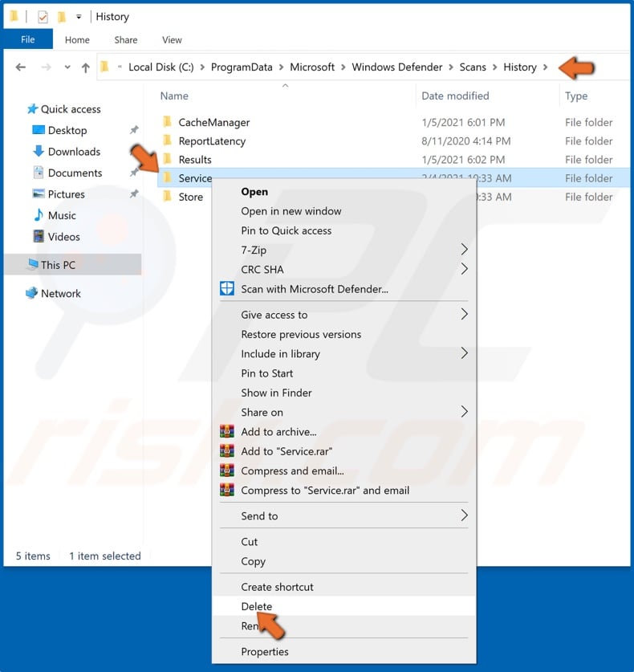Sort by Date modified column
The height and width of the screenshot is (672, 634).
click(455, 96)
